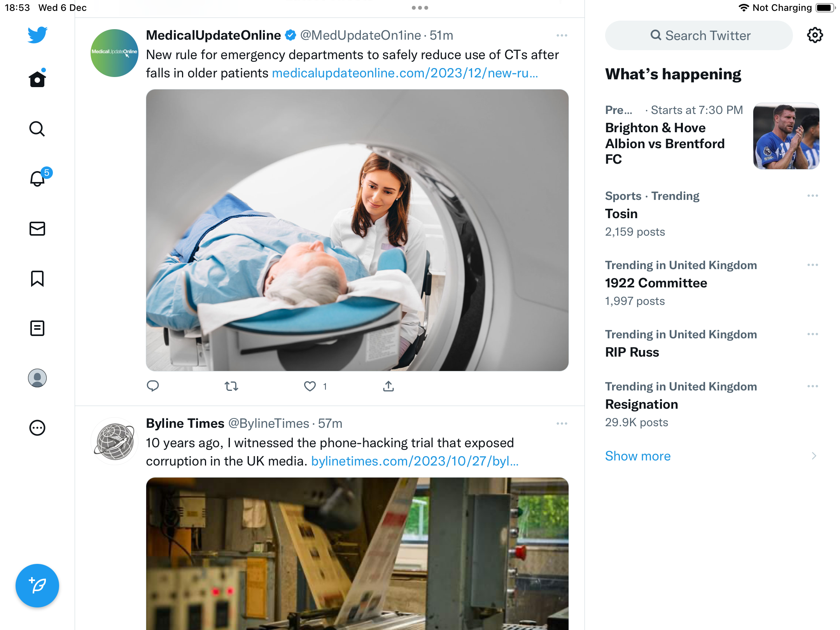
Task: Open Bookmarks icon in sidebar
Action: point(37,278)
